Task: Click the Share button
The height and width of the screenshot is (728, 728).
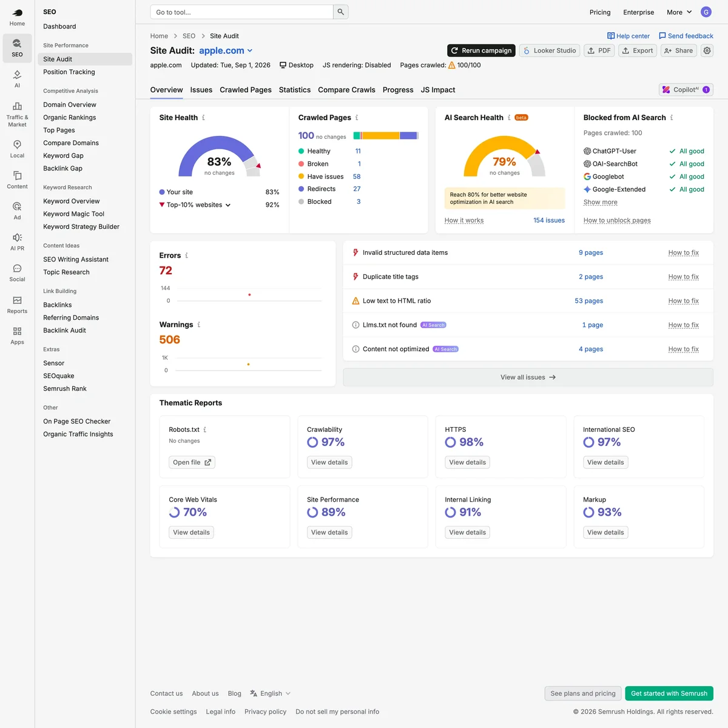Action: [678, 51]
